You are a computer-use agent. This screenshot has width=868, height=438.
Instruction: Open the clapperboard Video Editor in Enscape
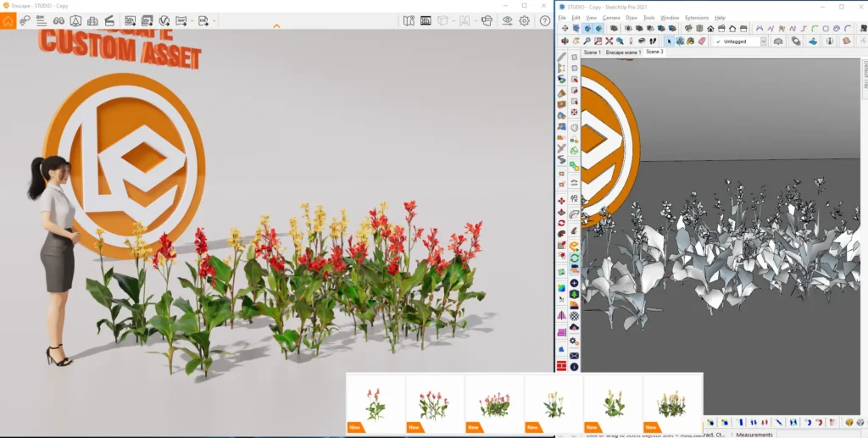(x=109, y=21)
